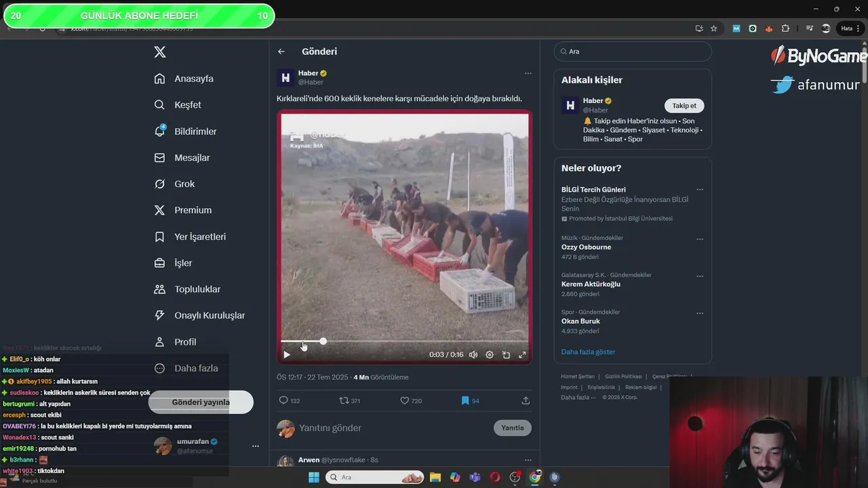The height and width of the screenshot is (488, 868).
Task: Share the post via share icon
Action: pyautogui.click(x=526, y=401)
